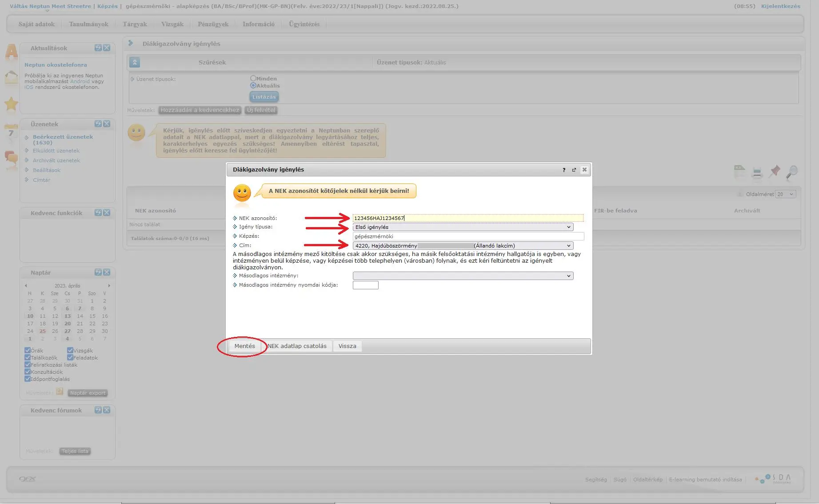Open the calendar sidebar icon showing 7

coord(11,132)
